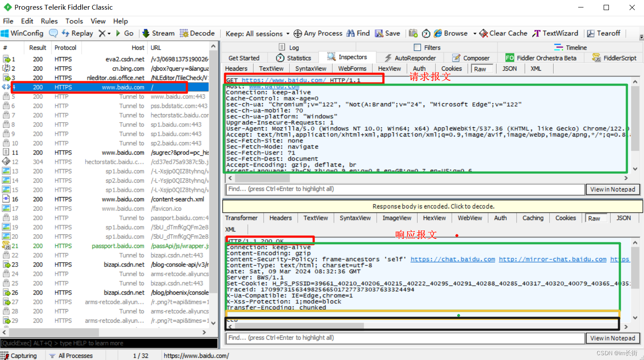Sort sessions by Result column header
This screenshot has height=360, width=644.
[x=38, y=47]
